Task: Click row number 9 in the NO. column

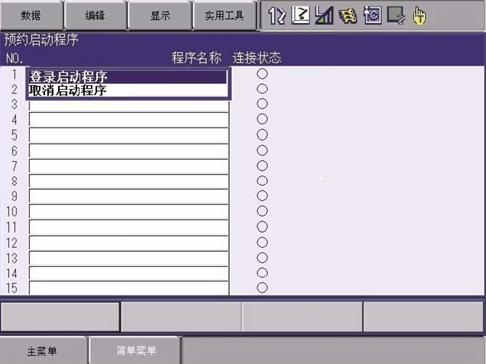Action: [x=14, y=196]
